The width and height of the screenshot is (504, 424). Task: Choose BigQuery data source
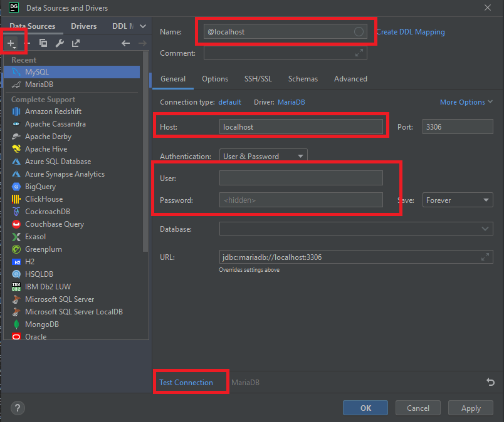72,187
